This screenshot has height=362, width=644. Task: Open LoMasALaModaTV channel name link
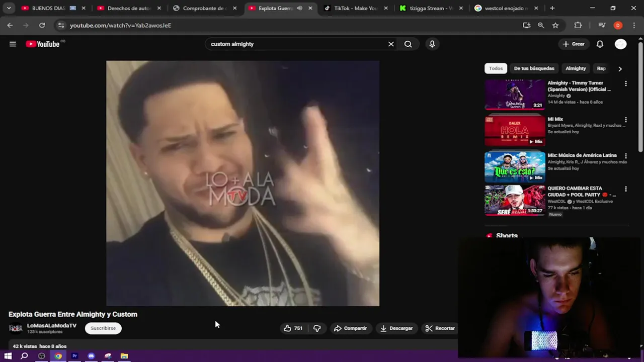pos(52,325)
